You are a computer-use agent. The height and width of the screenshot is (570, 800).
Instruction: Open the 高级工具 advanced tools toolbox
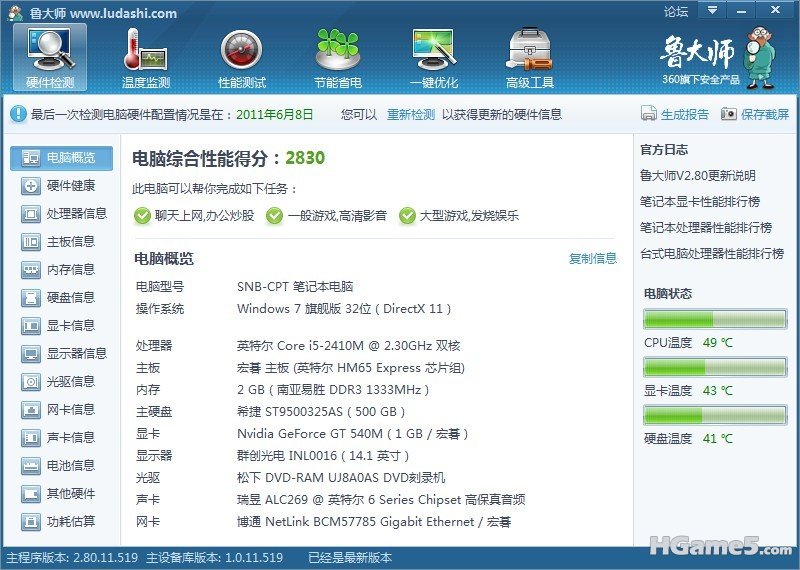tap(530, 57)
